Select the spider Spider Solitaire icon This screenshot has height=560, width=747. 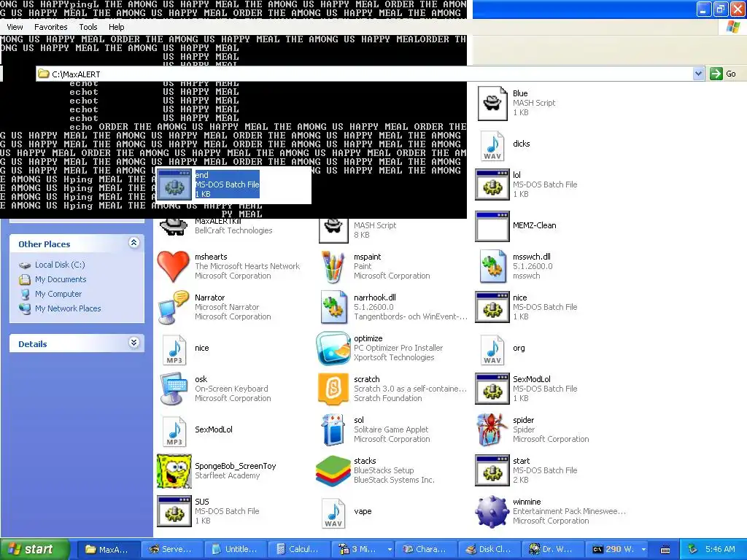492,429
